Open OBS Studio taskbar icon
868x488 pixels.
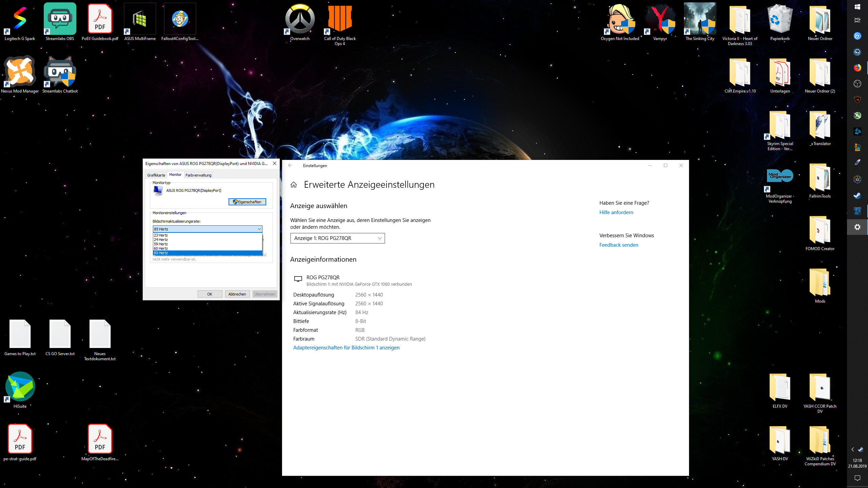[857, 84]
